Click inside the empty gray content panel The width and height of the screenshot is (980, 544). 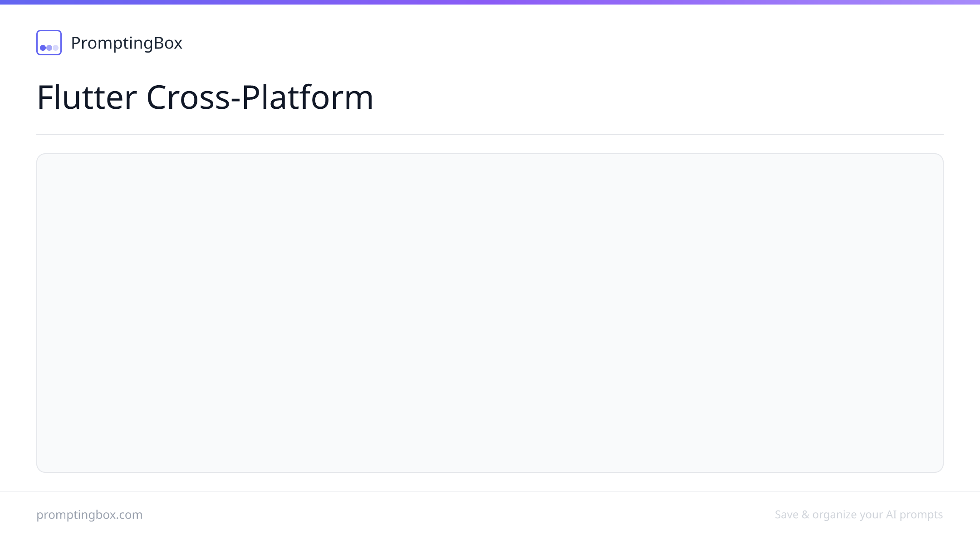click(x=490, y=313)
